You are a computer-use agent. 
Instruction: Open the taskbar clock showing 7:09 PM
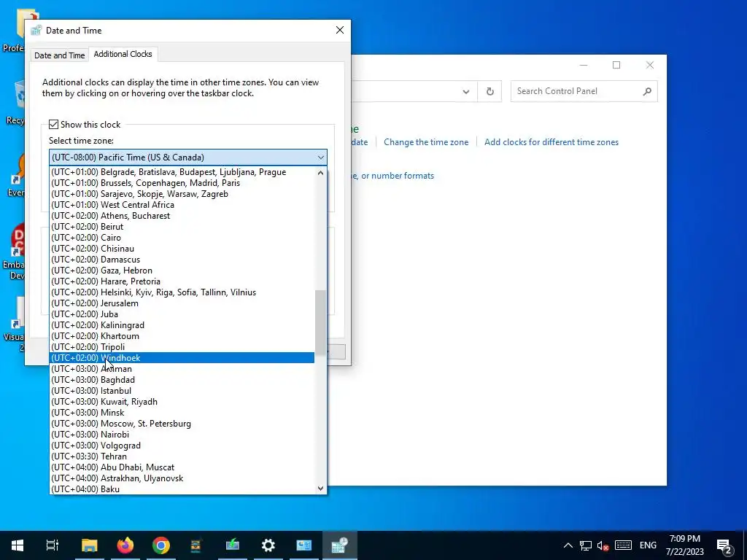click(684, 545)
